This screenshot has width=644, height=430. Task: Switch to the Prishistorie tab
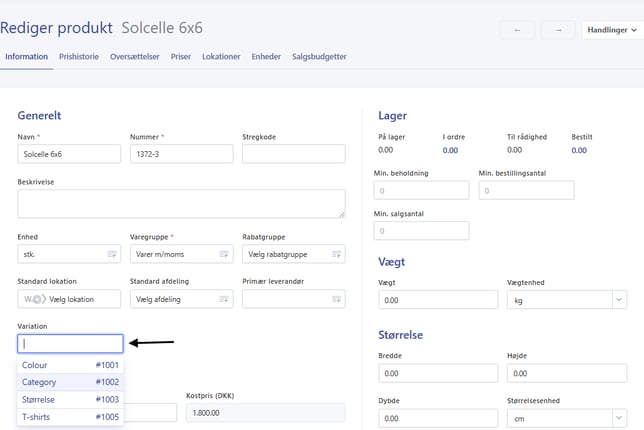point(79,57)
